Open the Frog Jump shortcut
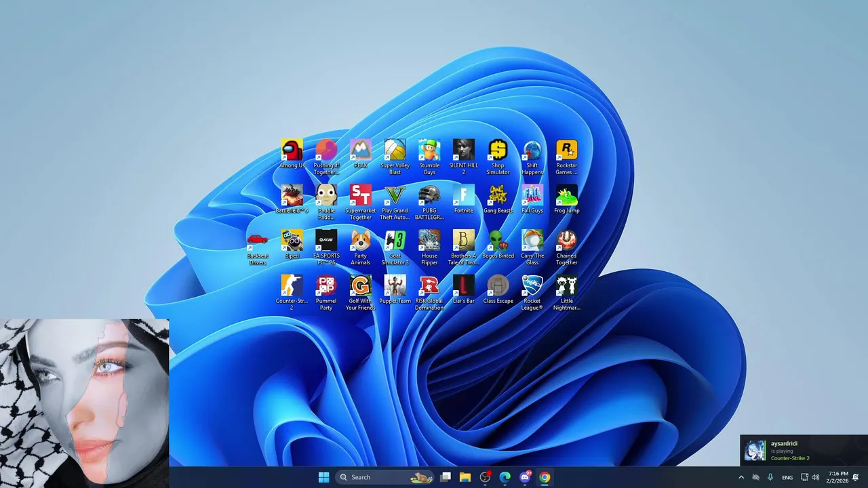The width and height of the screenshot is (868, 488). 567,199
